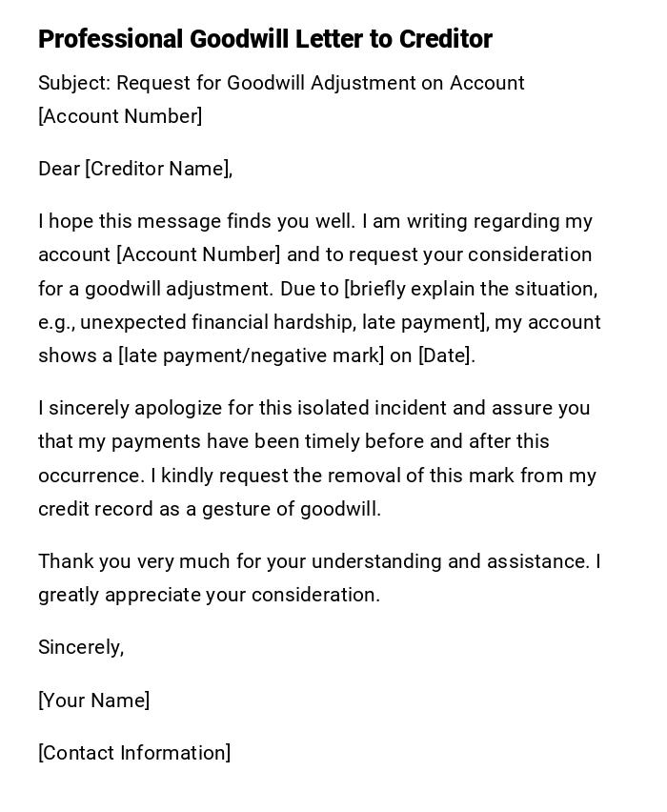Screen dimensions: 667x812
Task: Click the [Contact Information] placeholder
Action: pyautogui.click(x=134, y=753)
